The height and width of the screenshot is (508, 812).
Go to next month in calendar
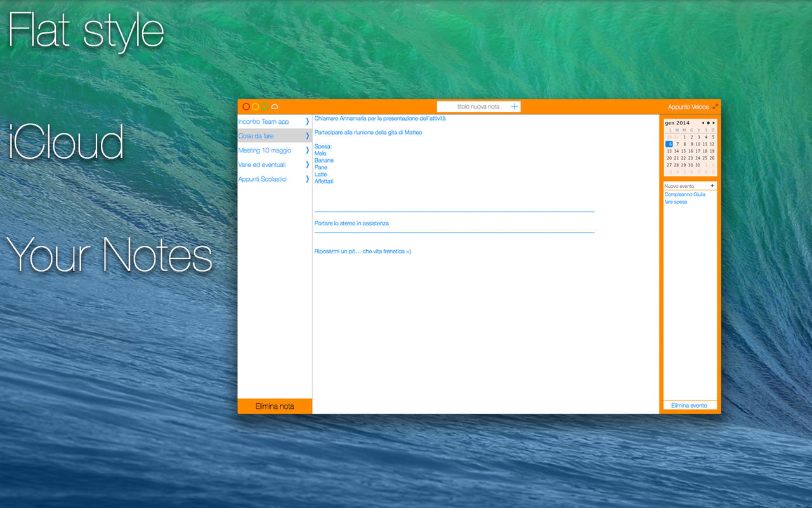click(x=714, y=123)
